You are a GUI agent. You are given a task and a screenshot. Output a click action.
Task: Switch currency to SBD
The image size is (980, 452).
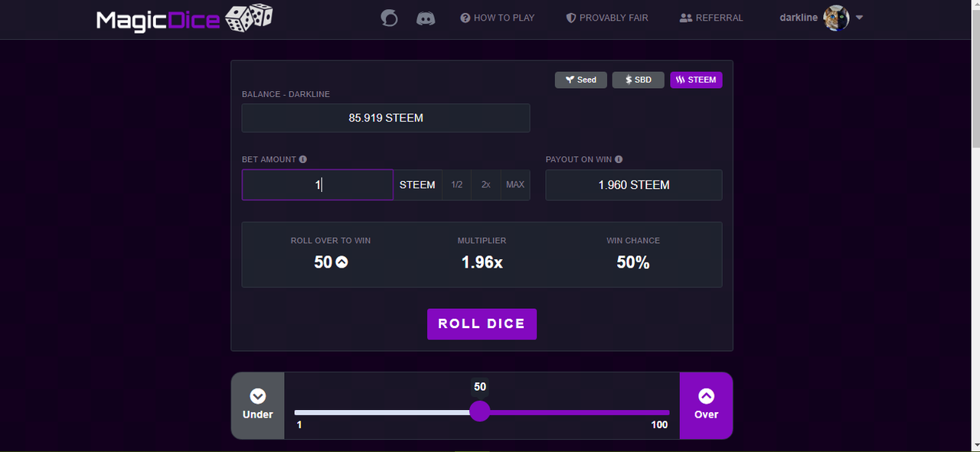(638, 80)
